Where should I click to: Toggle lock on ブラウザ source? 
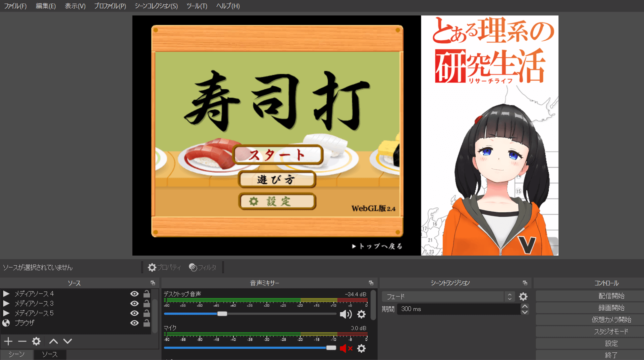[147, 323]
